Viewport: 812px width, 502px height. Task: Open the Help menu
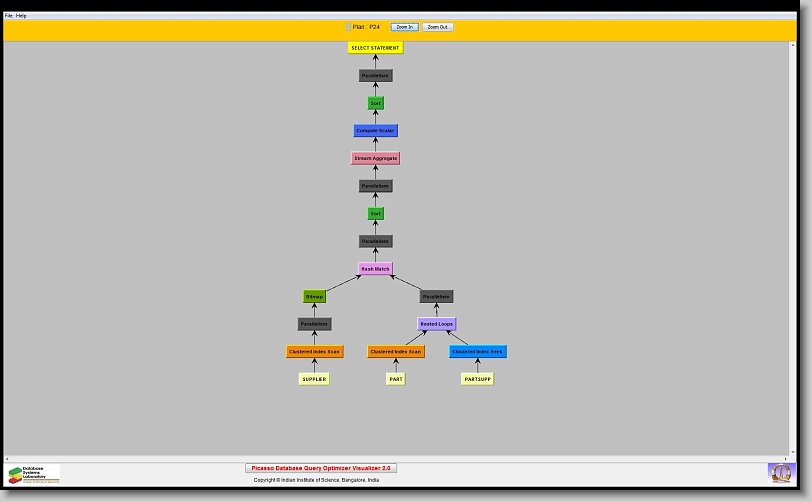point(22,16)
